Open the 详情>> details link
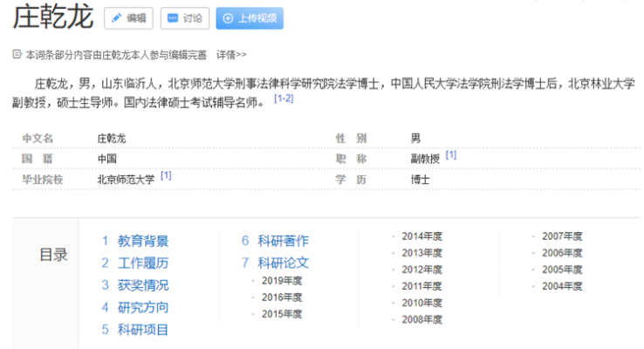The height and width of the screenshot is (349, 644). [231, 54]
